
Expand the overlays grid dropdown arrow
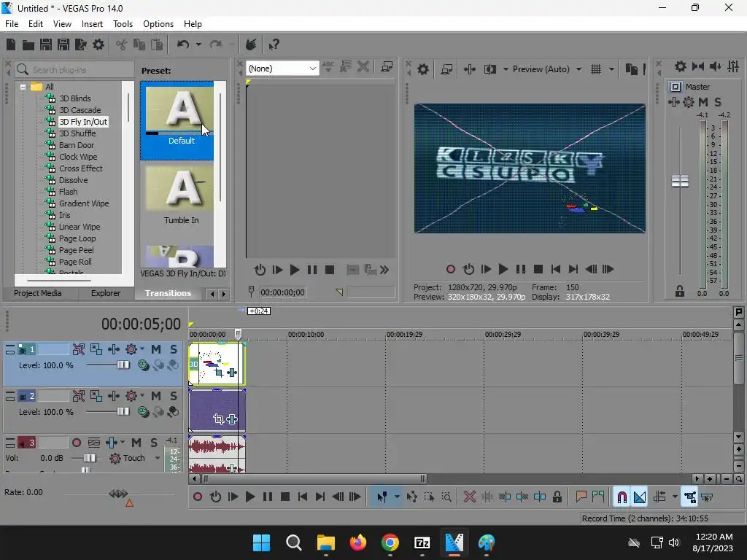click(x=611, y=69)
